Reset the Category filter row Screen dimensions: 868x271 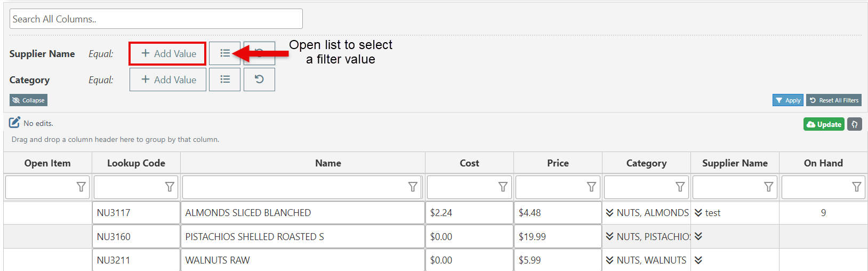point(259,79)
